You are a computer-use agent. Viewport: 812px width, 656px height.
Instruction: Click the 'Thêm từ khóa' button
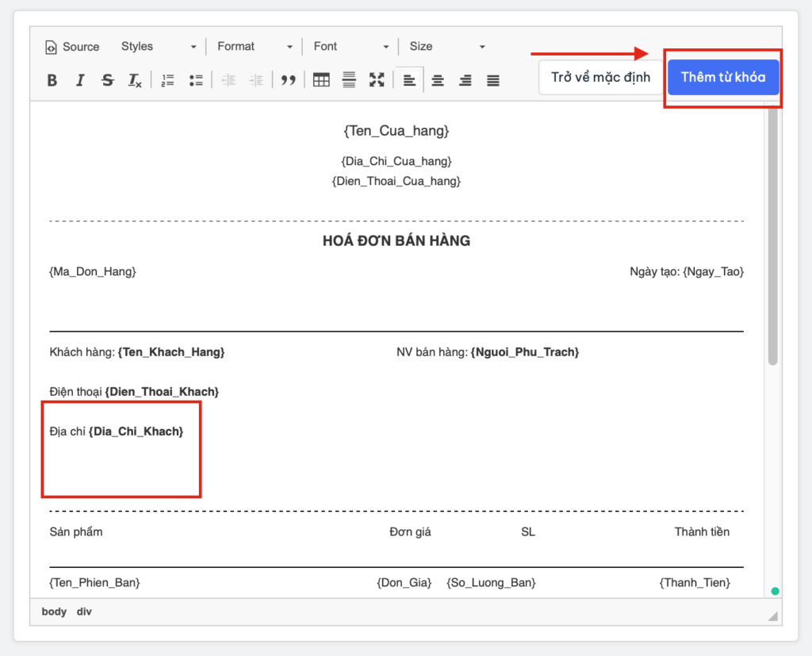[722, 78]
